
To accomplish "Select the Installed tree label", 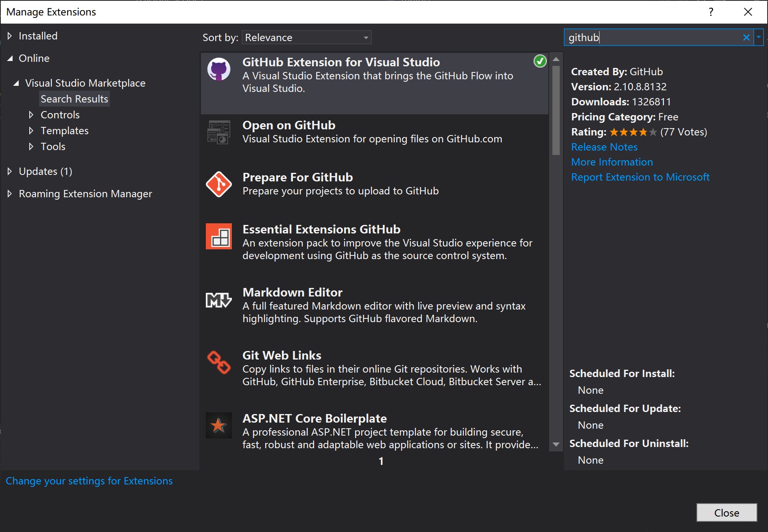I will (38, 36).
